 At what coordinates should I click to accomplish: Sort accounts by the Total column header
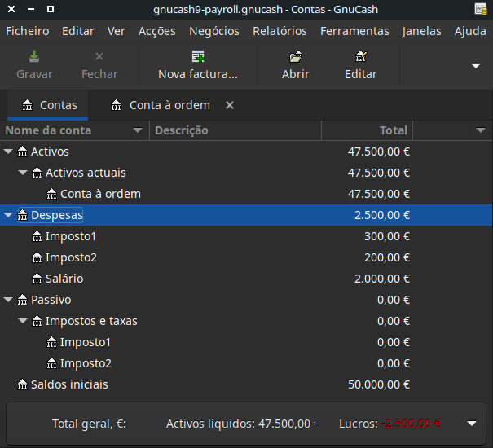[x=367, y=130]
